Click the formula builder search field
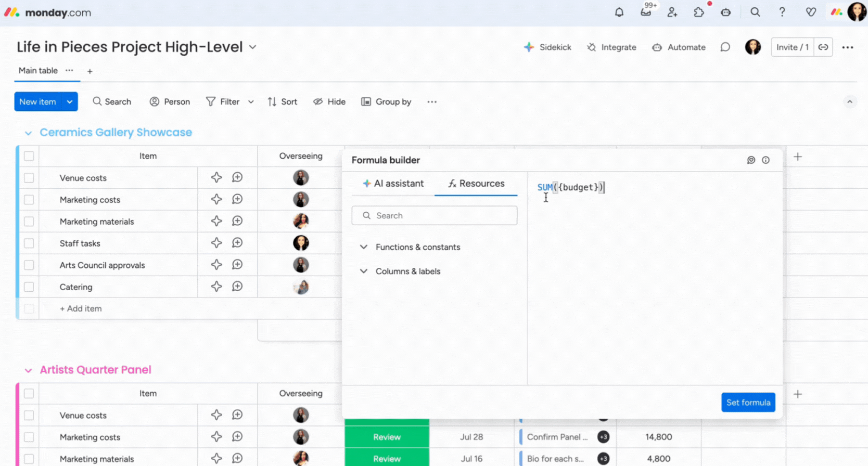The width and height of the screenshot is (868, 466). coord(435,216)
